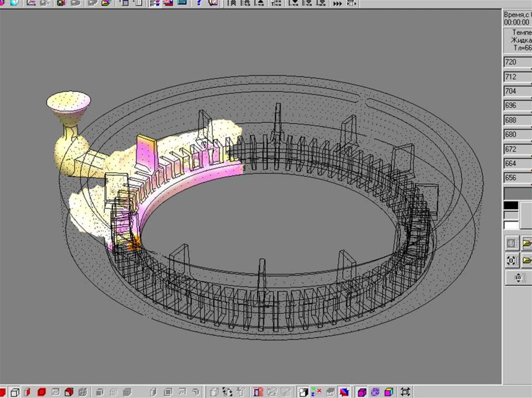This screenshot has width=532, height=398.
Task: Click the line graph icon in the top toolbar
Action: pos(31,3)
